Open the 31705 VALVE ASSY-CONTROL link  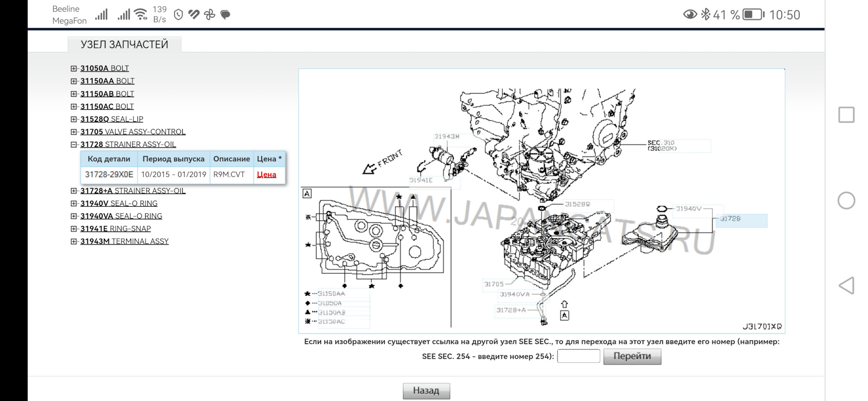pos(133,132)
